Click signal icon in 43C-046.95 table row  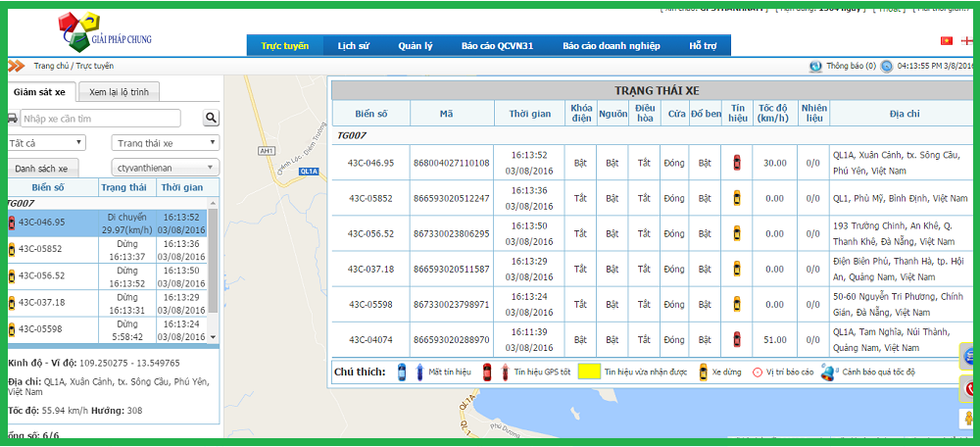coord(738,163)
